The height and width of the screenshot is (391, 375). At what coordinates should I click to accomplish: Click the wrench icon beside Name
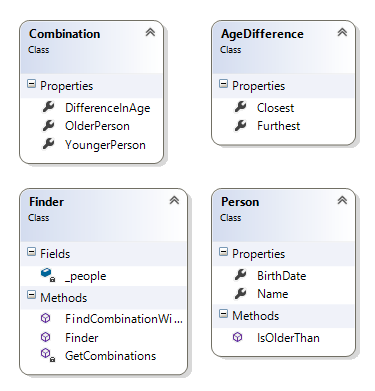click(240, 293)
